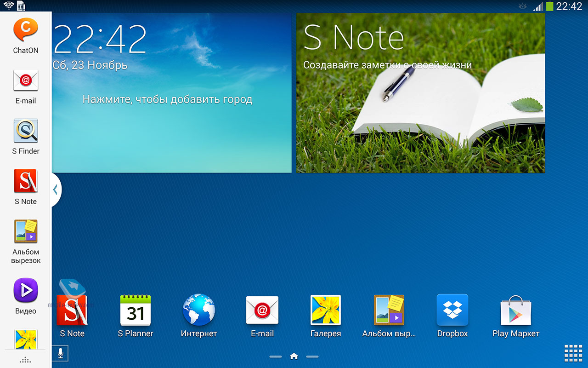Tap the Smart Stay eye icon
The width and height of the screenshot is (588, 368).
tap(522, 6)
